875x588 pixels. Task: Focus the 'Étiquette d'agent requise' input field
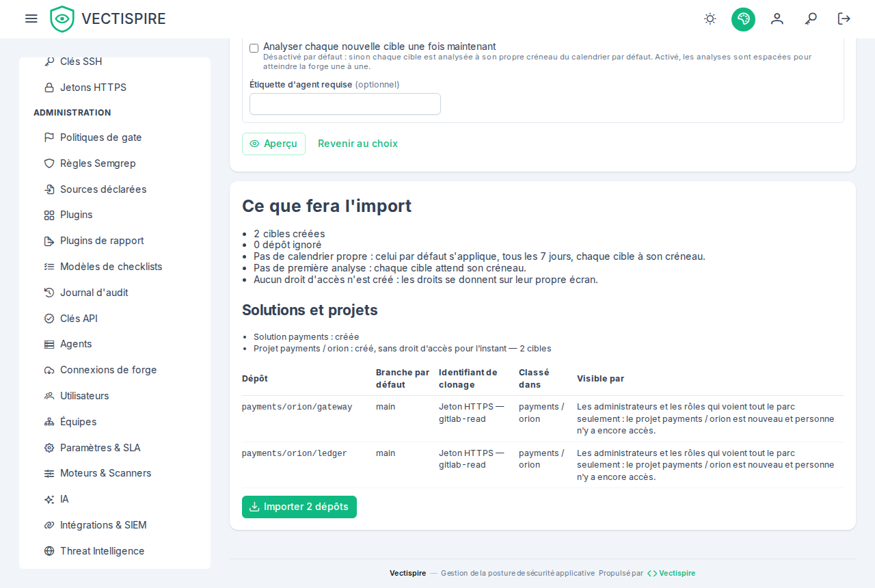pyautogui.click(x=345, y=104)
